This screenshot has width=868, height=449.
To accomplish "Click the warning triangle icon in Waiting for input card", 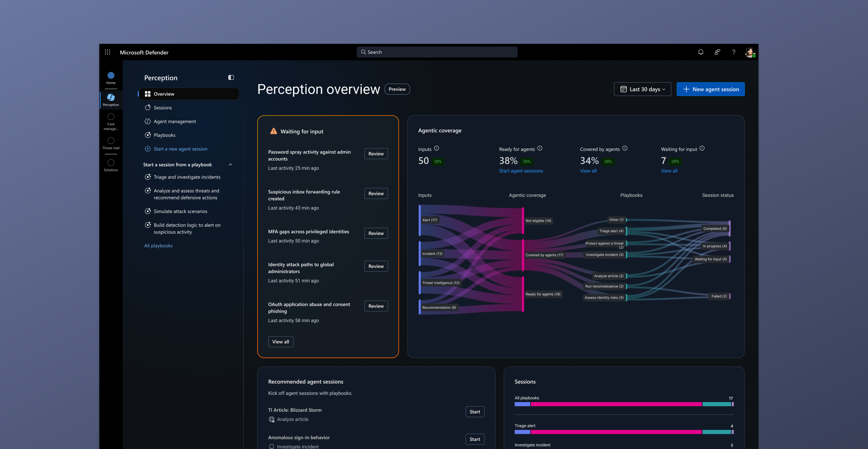I will tap(274, 131).
